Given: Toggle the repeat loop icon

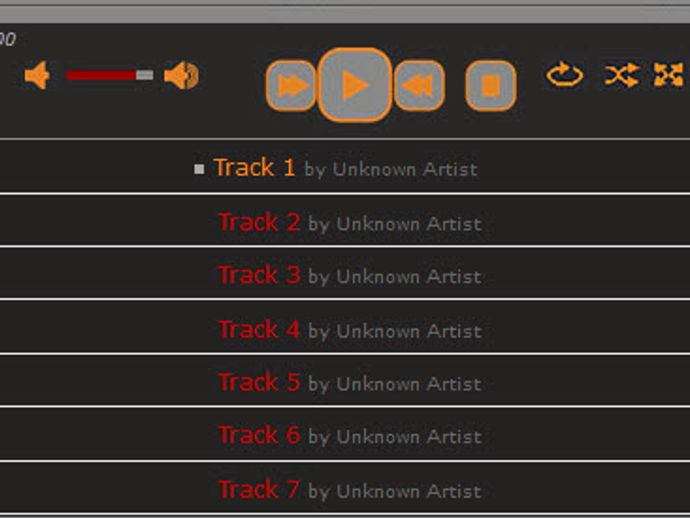Looking at the screenshot, I should [x=565, y=74].
